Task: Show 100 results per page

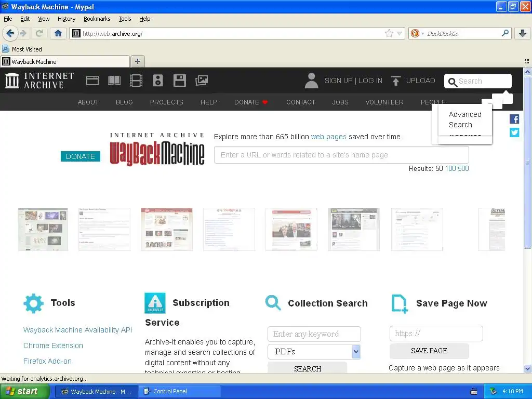Action: click(x=450, y=169)
